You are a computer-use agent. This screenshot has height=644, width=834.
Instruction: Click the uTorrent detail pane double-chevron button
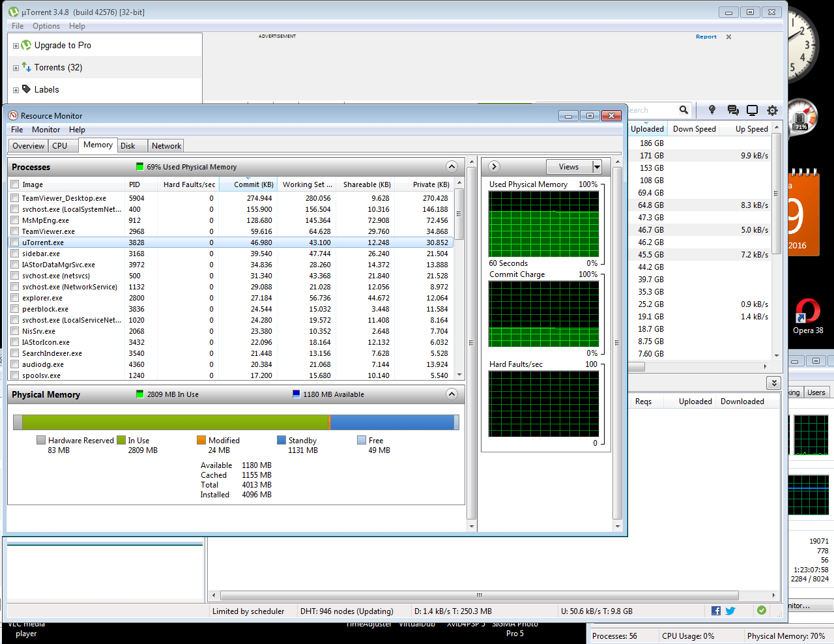[x=773, y=383]
